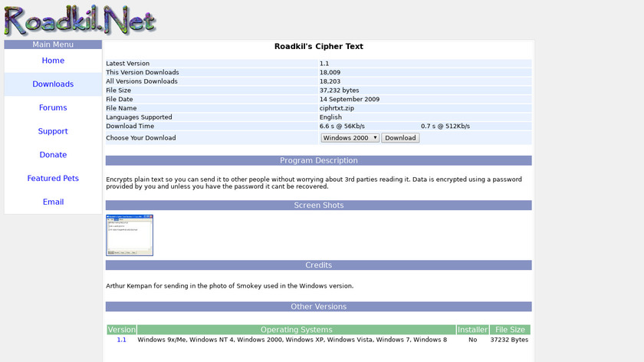The width and height of the screenshot is (644, 362).
Task: Open the Cipher Text screenshot thumbnail
Action: pyautogui.click(x=130, y=235)
